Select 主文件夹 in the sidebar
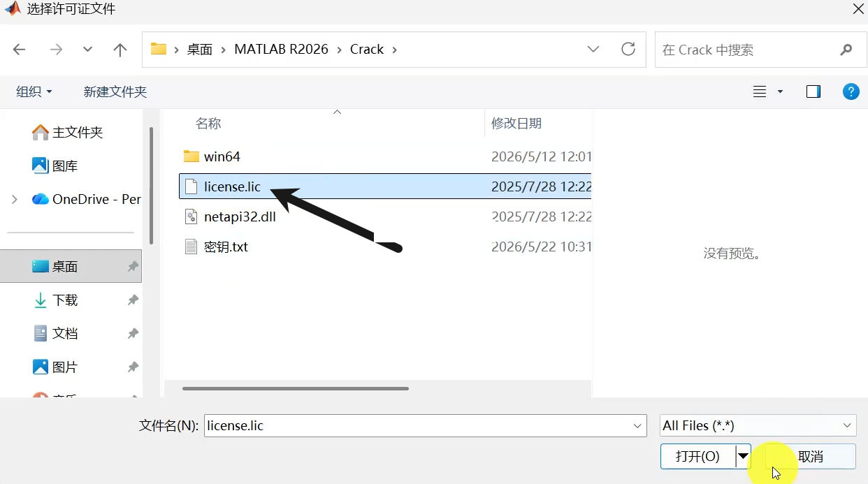The width and height of the screenshot is (868, 484). coord(68,132)
